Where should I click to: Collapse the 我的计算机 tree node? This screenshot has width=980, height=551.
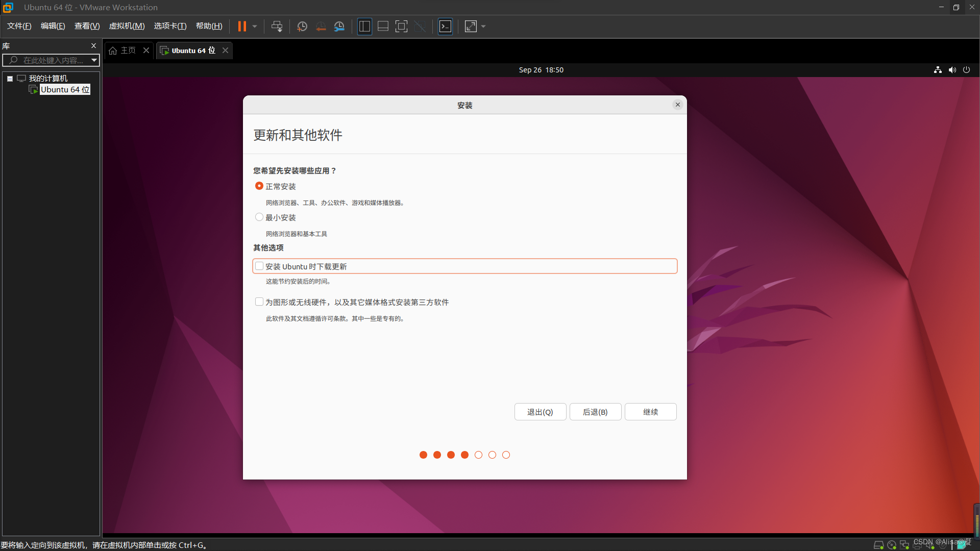[x=9, y=78]
